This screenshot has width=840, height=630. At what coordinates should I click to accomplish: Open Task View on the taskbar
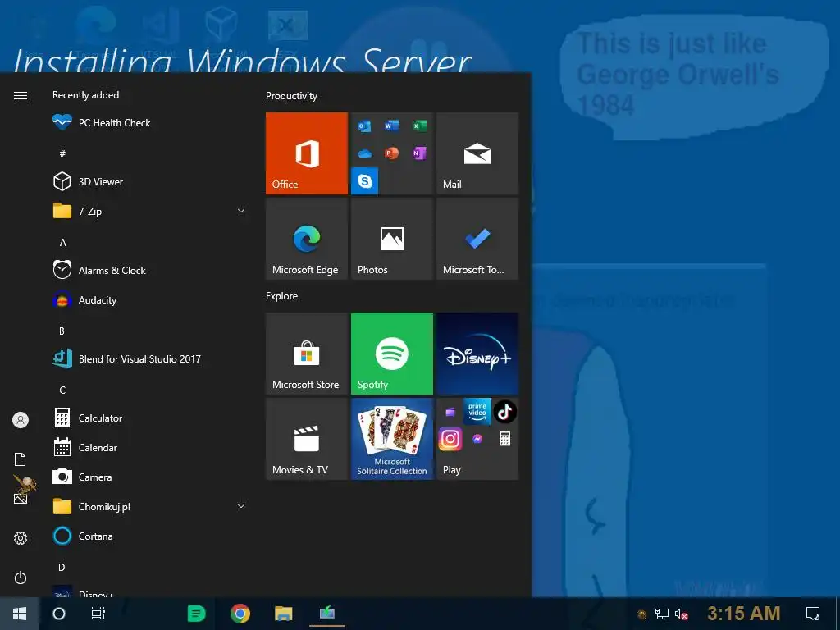coord(98,614)
